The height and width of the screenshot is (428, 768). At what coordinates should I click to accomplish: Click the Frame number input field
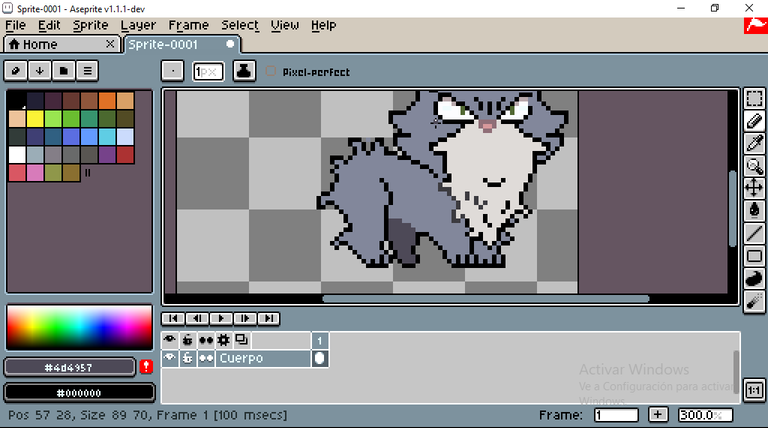[616, 415]
